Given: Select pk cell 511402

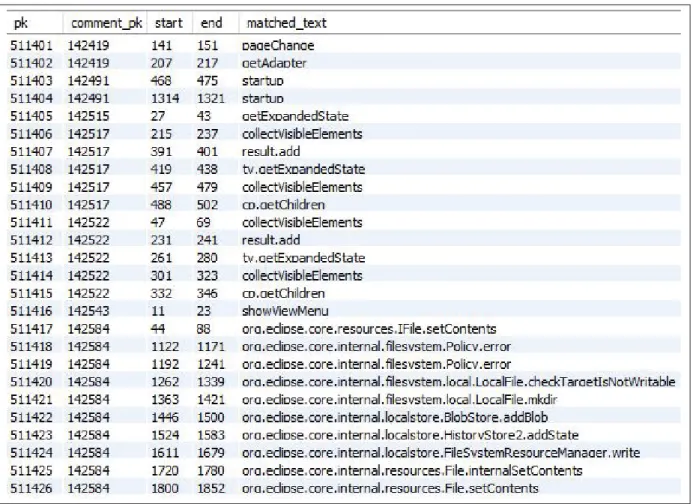Looking at the screenshot, I should 31,63.
